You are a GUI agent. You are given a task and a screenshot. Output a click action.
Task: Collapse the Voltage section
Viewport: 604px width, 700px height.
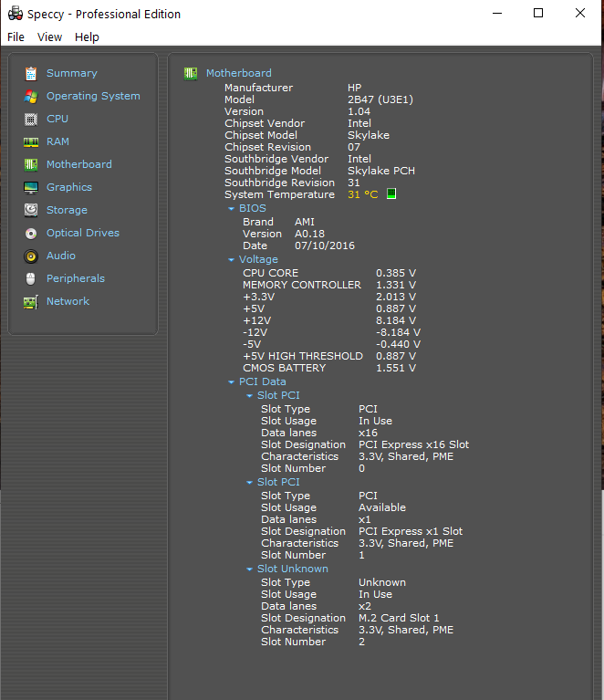coord(232,259)
